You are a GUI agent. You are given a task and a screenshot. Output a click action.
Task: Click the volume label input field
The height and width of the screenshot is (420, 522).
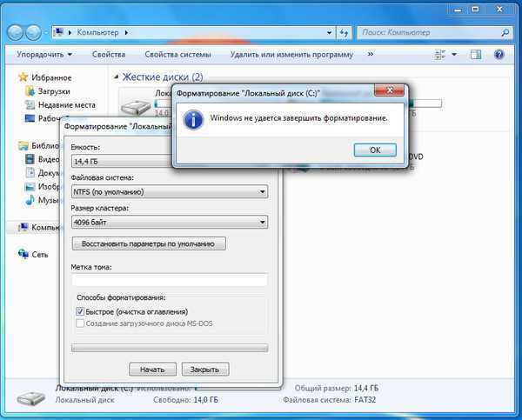[170, 280]
